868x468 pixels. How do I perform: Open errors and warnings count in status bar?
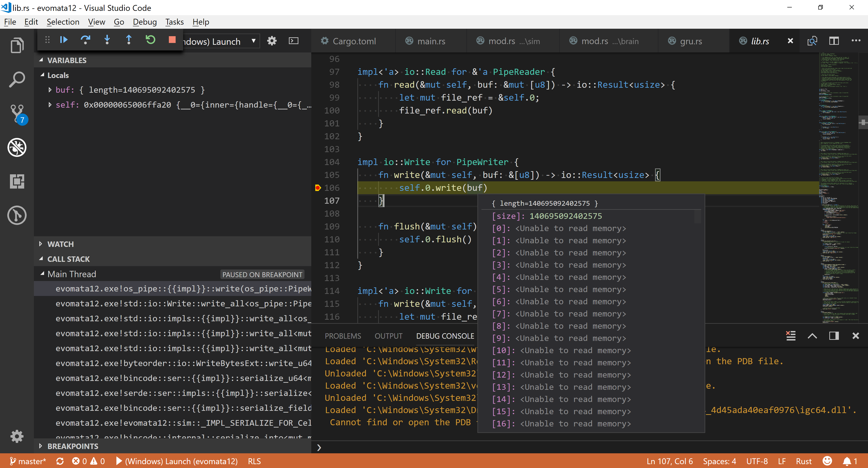pyautogui.click(x=88, y=461)
